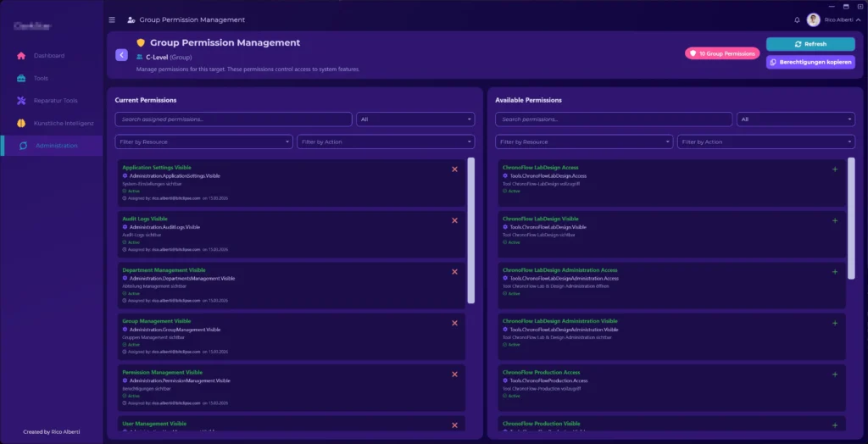Click the Active status under Audit Logs Visible
This screenshot has width=868, height=444.
tap(131, 242)
